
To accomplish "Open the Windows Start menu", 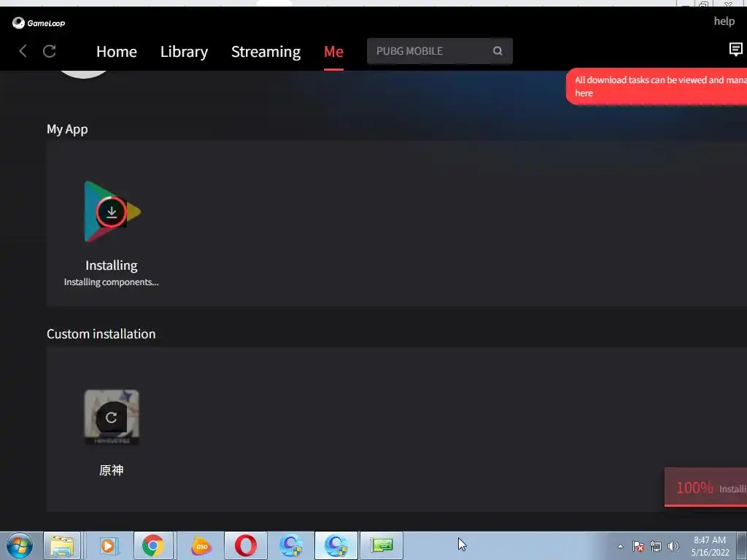I will [20, 545].
